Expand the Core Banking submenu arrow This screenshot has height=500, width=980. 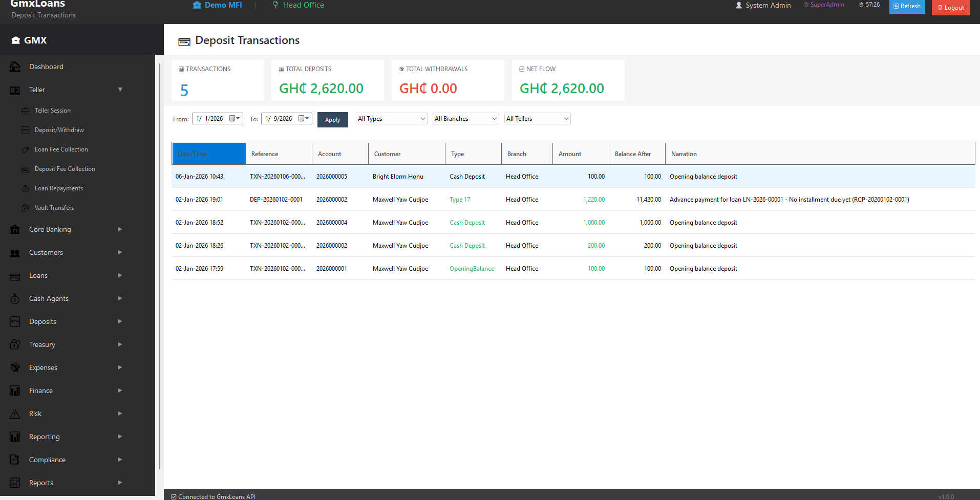[120, 229]
